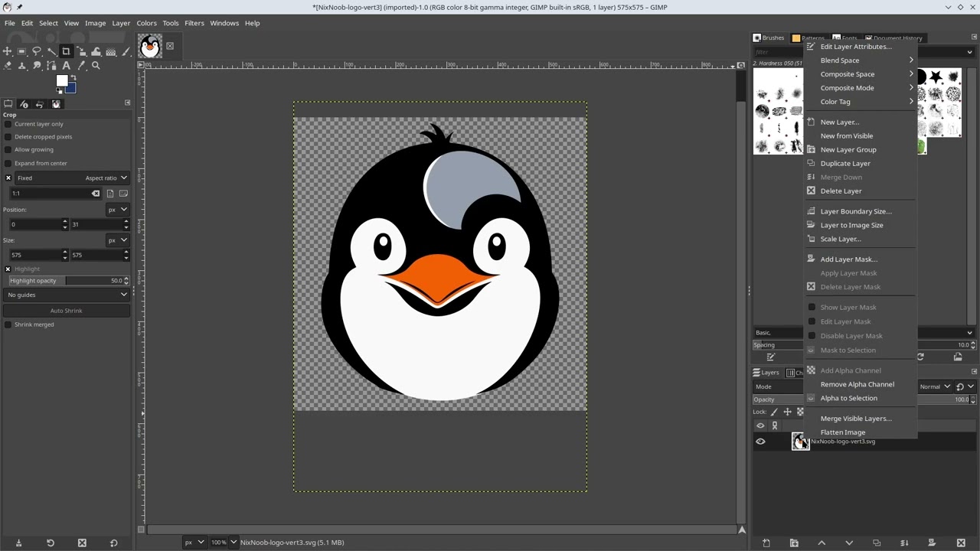Click the white foreground color swatch
The image size is (980, 551).
(61, 80)
